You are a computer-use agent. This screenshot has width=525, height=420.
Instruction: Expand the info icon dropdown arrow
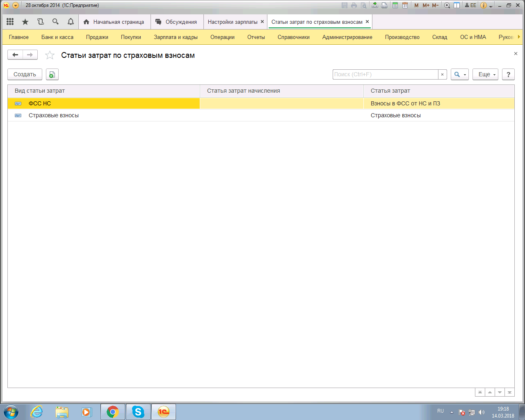click(491, 6)
